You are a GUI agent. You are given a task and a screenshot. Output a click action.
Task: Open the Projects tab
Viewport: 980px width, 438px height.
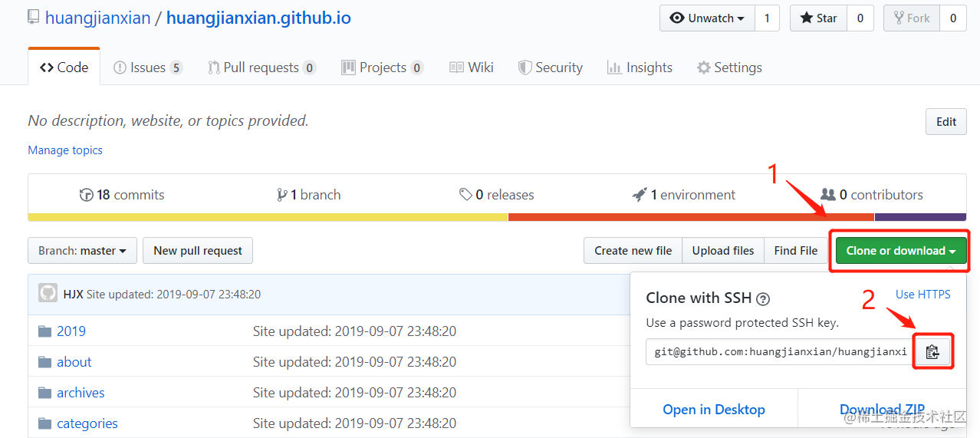382,68
